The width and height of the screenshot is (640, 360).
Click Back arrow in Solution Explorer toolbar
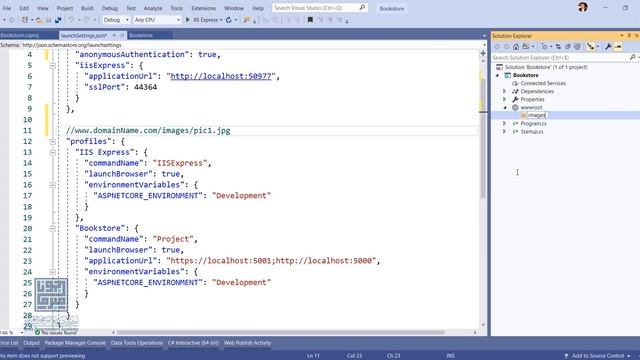497,47
